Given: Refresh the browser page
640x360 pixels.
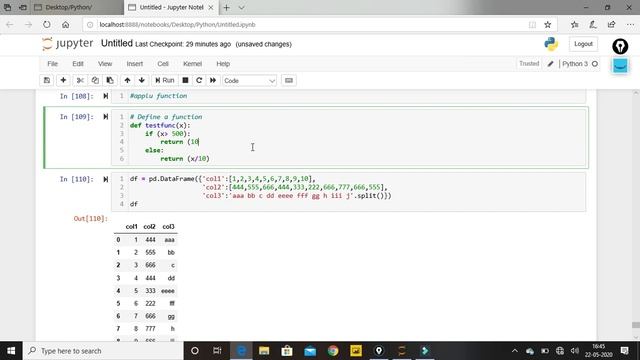Looking at the screenshot, I should (x=47, y=24).
